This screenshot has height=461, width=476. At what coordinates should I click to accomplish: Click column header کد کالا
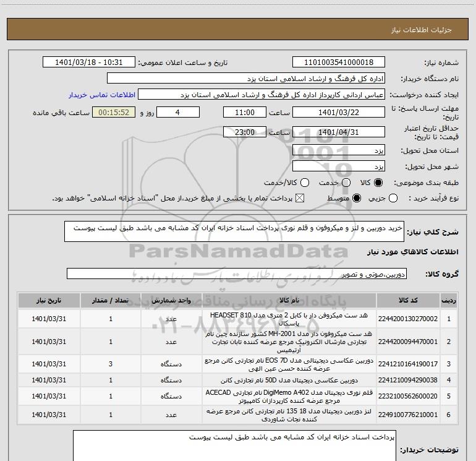pos(408,300)
